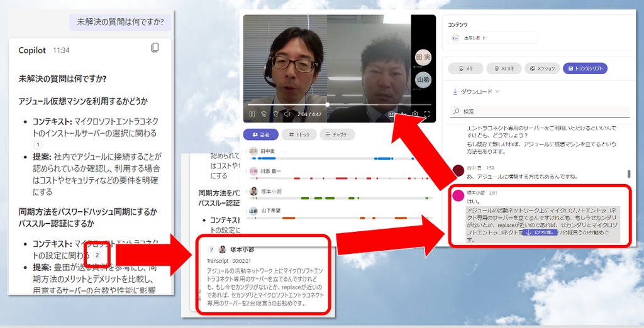Click the コンテンツ section heading
This screenshot has width=644, height=328.
point(458,25)
